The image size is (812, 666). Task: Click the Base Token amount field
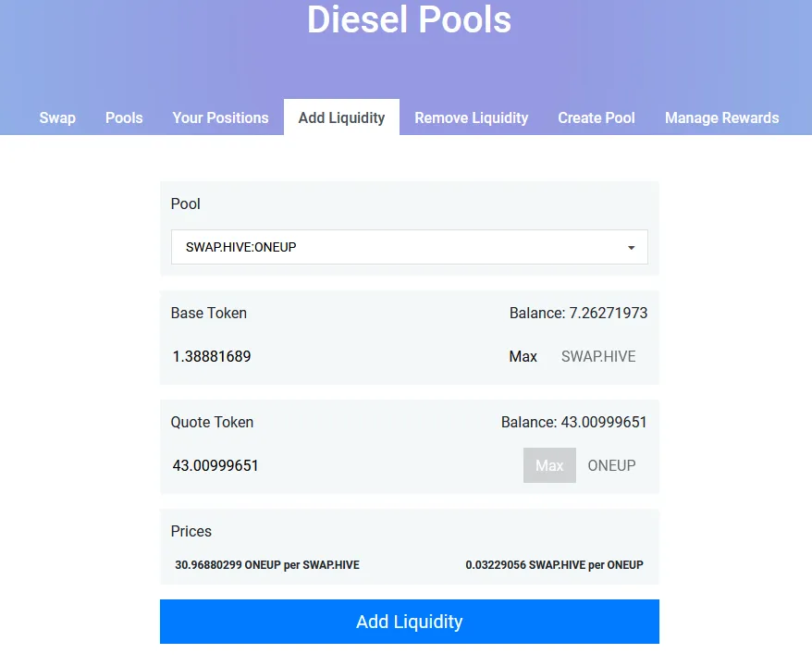(x=331, y=356)
